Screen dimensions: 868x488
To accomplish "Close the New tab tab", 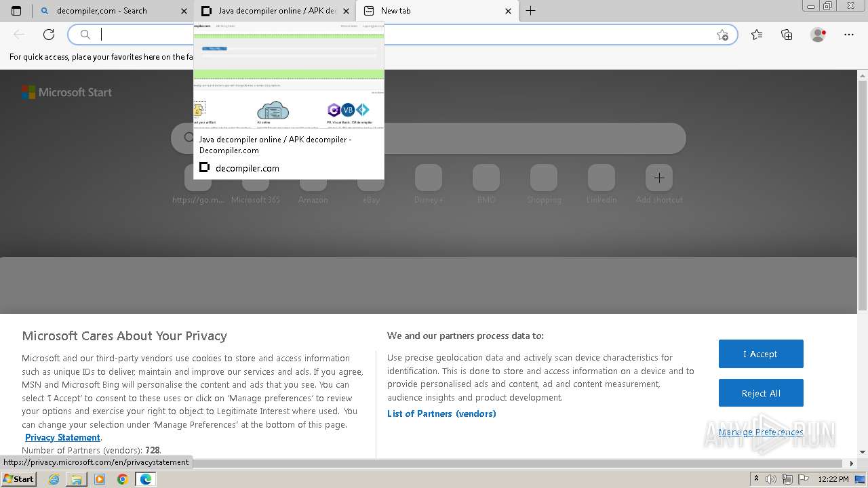I will (x=509, y=11).
